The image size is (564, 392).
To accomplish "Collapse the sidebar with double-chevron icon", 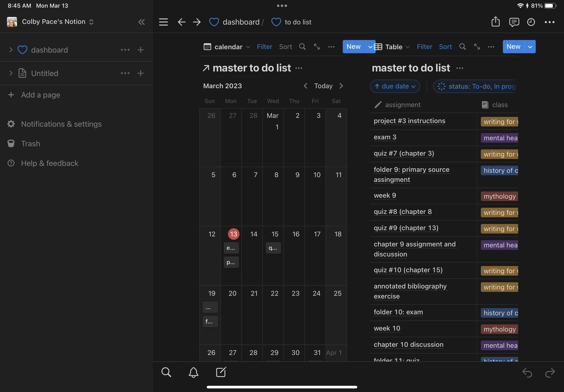I will 141,22.
